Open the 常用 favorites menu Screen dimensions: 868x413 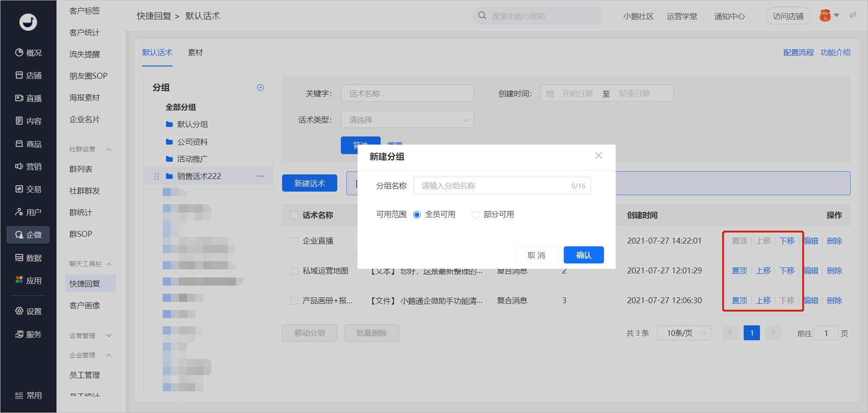pyautogui.click(x=28, y=395)
